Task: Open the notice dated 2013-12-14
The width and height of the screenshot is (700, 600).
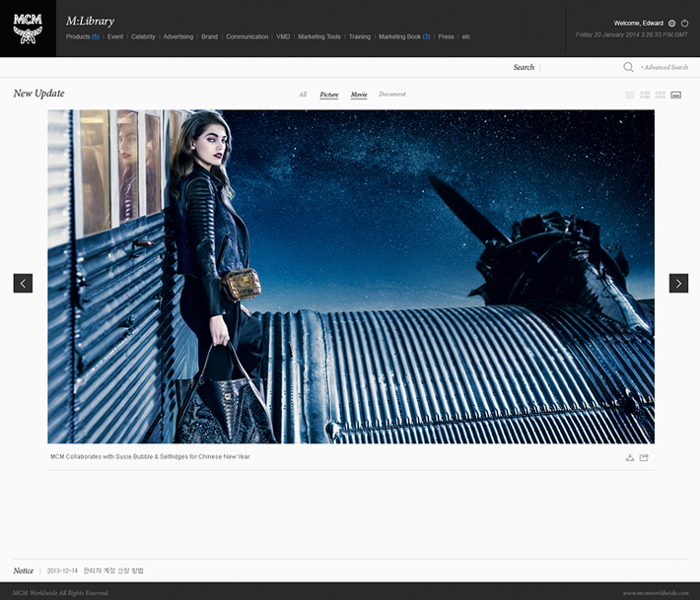Action: (112, 570)
